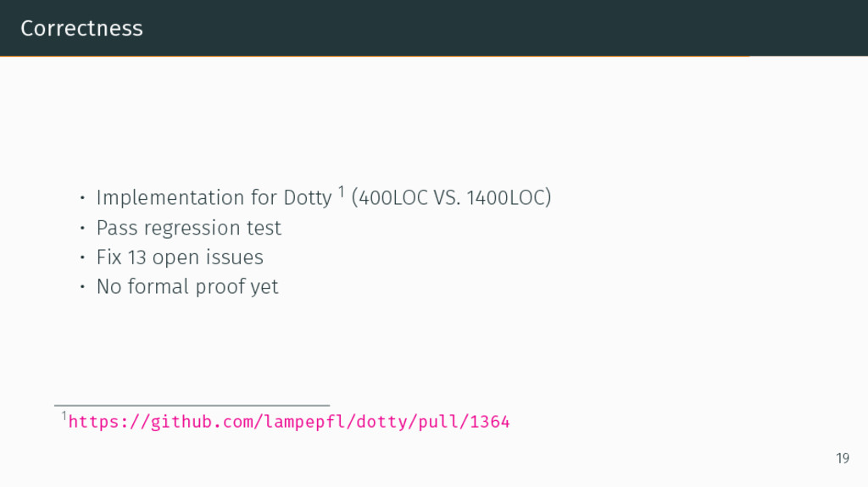868x487 pixels.
Task: Click the '(400LOC VS. 1400LOC)' text
Action: 455,198
